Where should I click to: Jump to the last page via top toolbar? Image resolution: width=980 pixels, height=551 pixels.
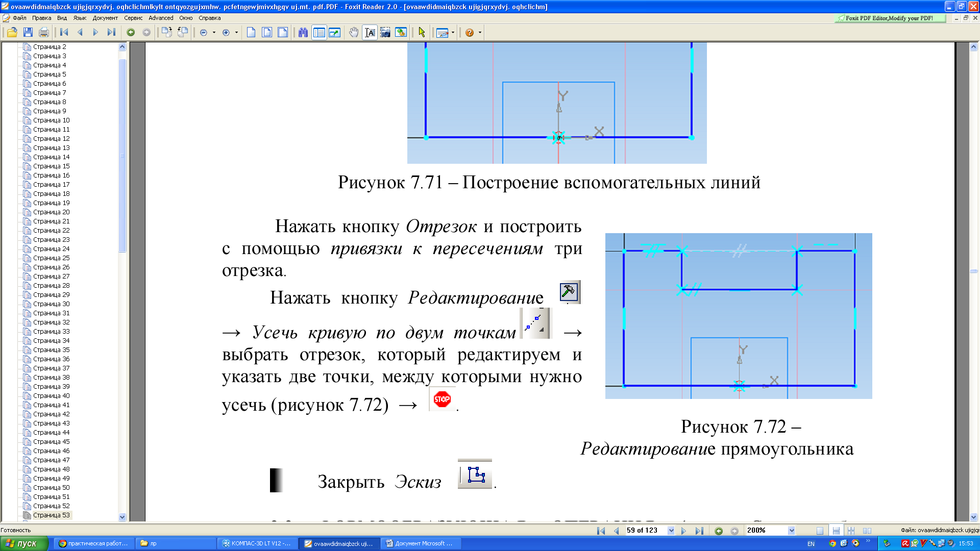111,32
